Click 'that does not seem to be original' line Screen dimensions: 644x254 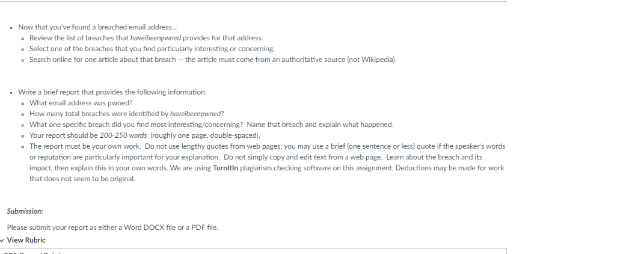[x=82, y=179]
